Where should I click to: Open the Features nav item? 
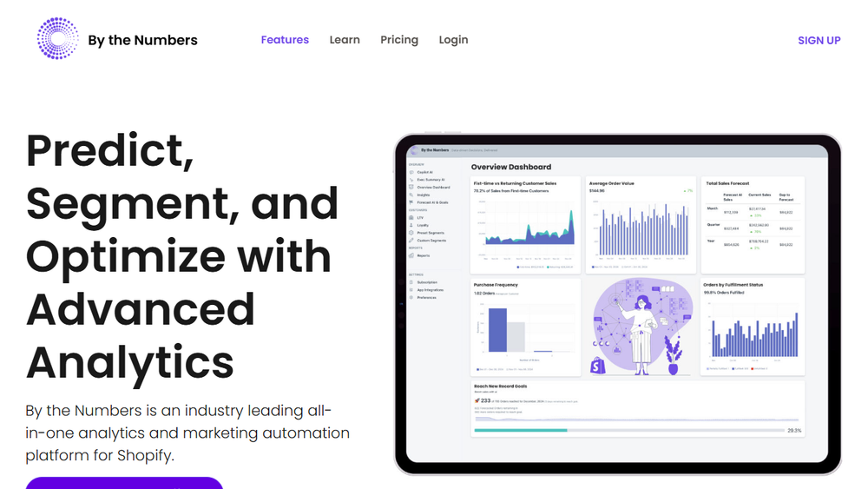(x=285, y=40)
